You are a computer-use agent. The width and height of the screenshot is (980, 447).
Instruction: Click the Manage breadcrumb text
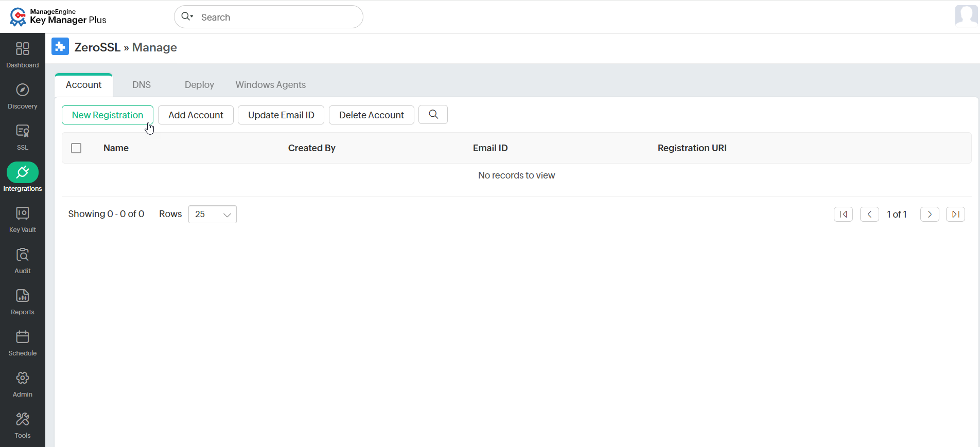coord(154,47)
